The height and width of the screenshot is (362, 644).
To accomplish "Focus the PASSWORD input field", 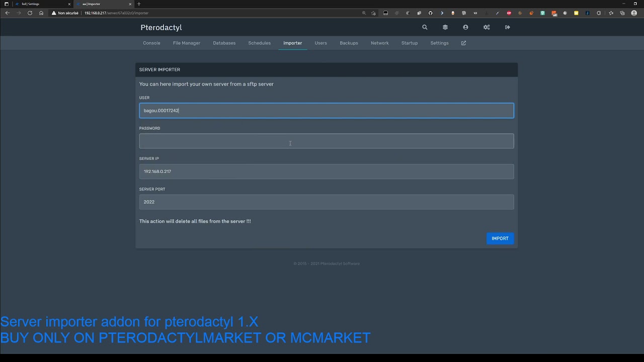I will pos(327,141).
